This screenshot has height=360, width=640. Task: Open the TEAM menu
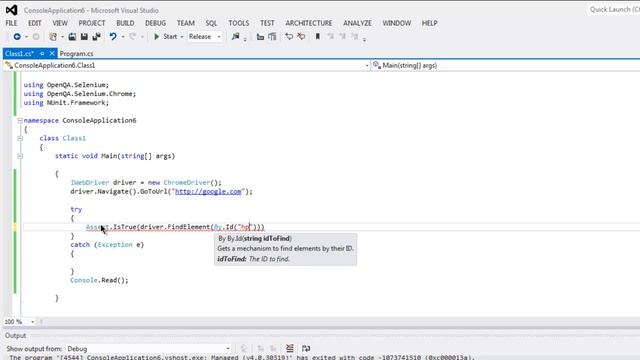(x=186, y=23)
